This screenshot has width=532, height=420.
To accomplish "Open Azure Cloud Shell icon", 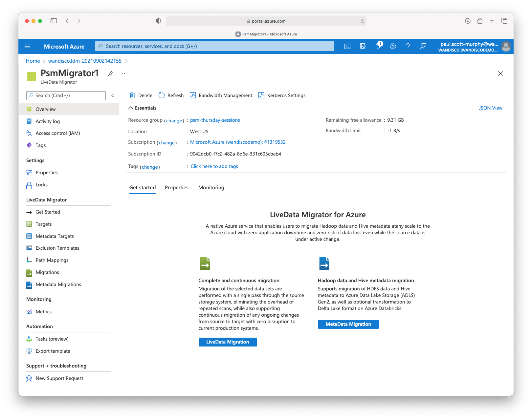I will coord(347,46).
